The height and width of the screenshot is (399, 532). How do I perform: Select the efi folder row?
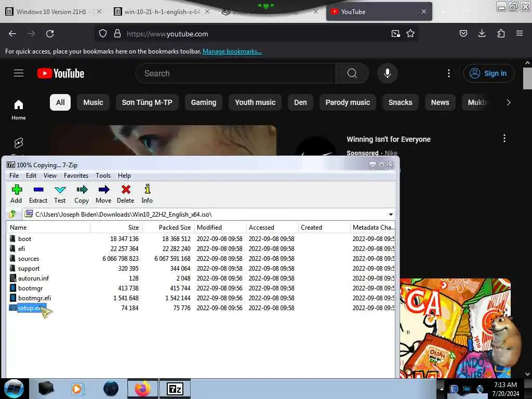tap(201, 249)
